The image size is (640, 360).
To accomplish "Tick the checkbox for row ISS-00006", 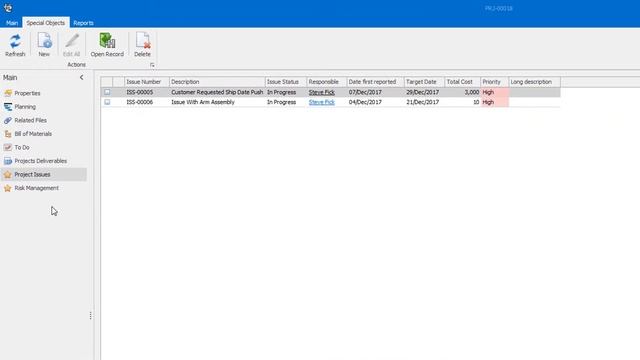I will pyautogui.click(x=107, y=102).
